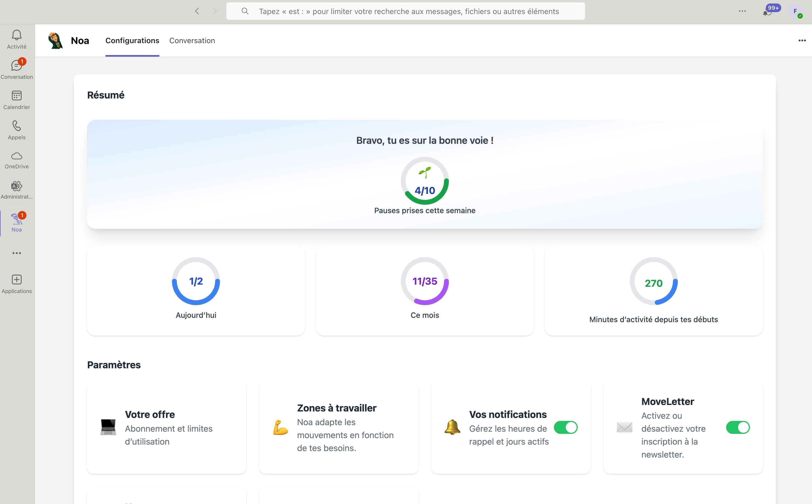The width and height of the screenshot is (812, 504).
Task: Open settings and more ellipsis in title bar
Action: [742, 11]
